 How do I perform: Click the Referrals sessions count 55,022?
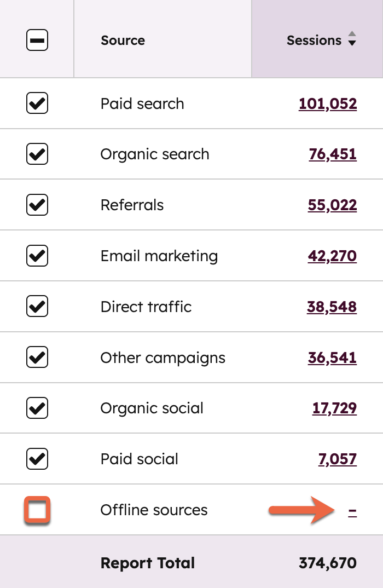[x=332, y=204]
